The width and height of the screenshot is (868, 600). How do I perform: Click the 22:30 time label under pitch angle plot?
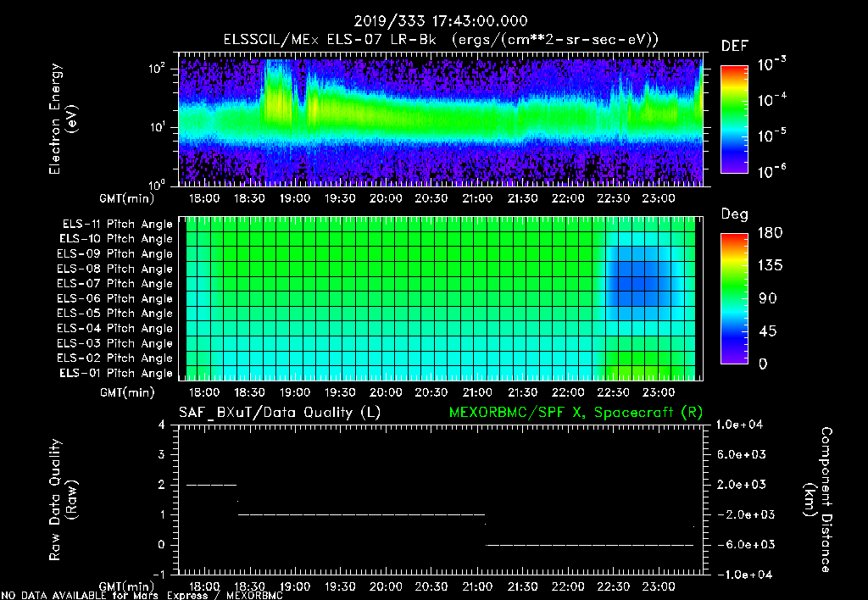click(614, 392)
